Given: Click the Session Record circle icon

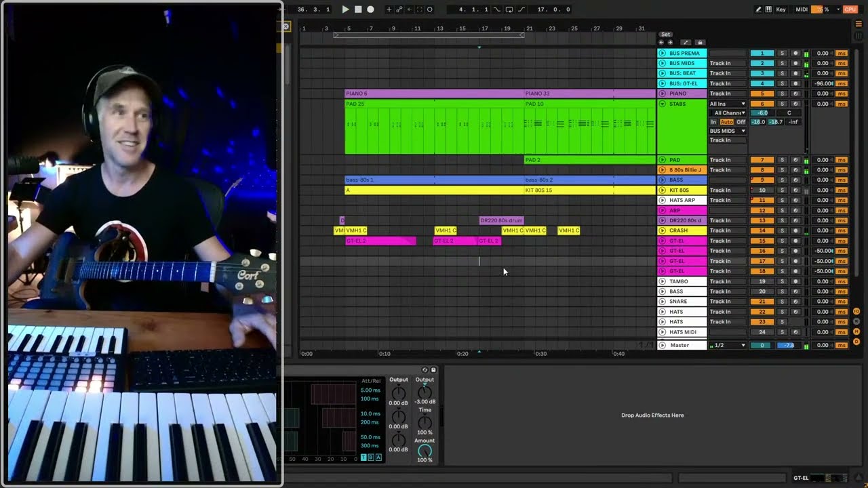Looking at the screenshot, I should click(430, 9).
